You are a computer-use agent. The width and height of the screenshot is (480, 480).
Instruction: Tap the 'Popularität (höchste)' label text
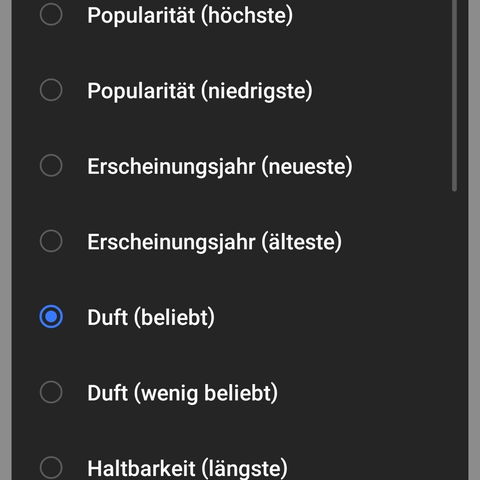tap(190, 15)
